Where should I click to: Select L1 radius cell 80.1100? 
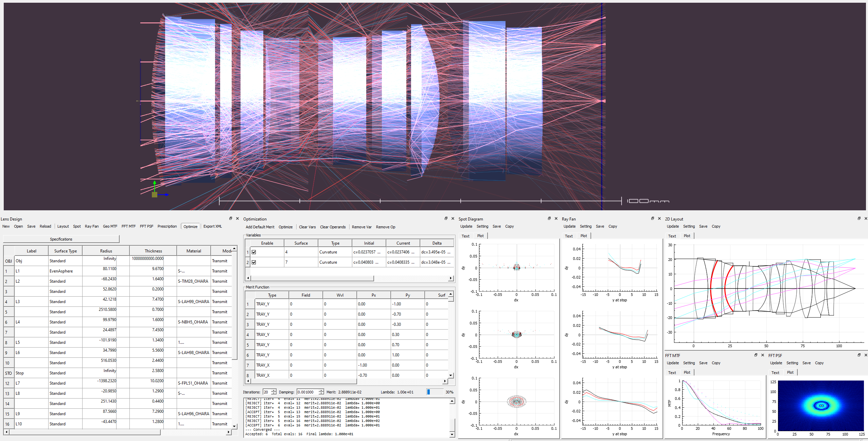[x=106, y=271]
